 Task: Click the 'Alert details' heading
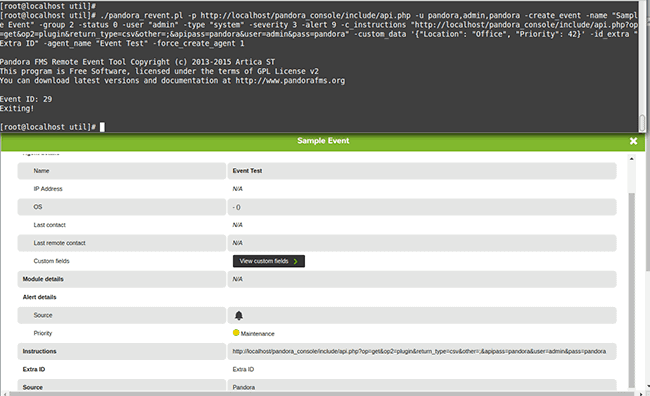[39, 297]
